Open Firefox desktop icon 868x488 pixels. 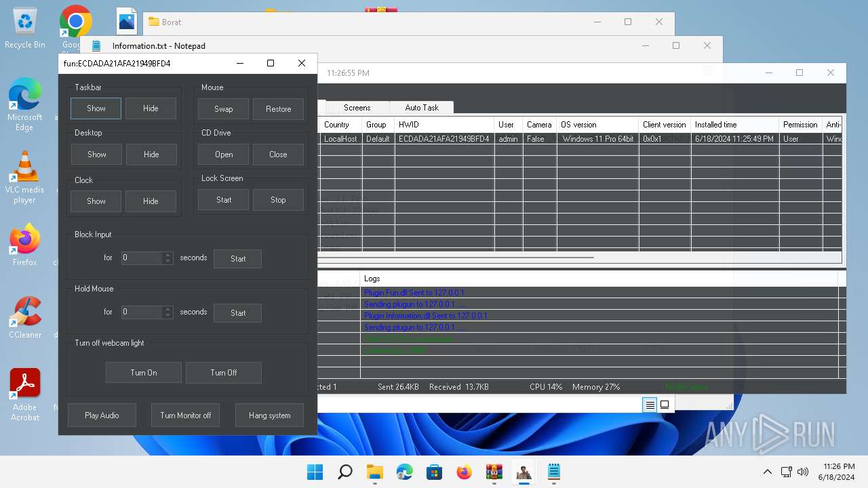tap(25, 245)
